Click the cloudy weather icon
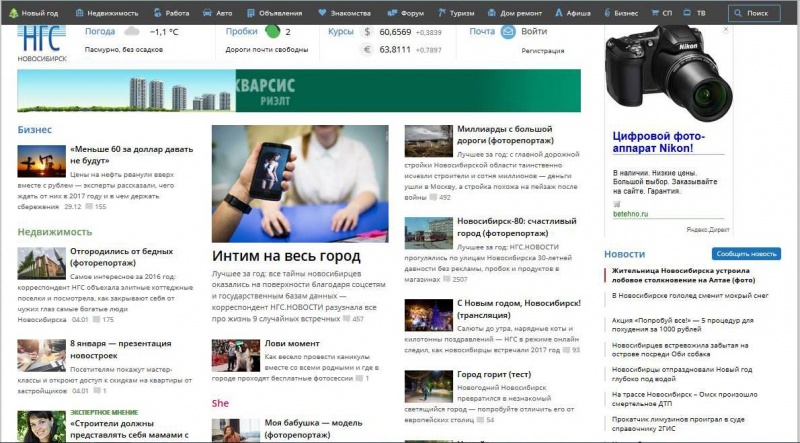This screenshot has height=443, width=800. click(131, 32)
